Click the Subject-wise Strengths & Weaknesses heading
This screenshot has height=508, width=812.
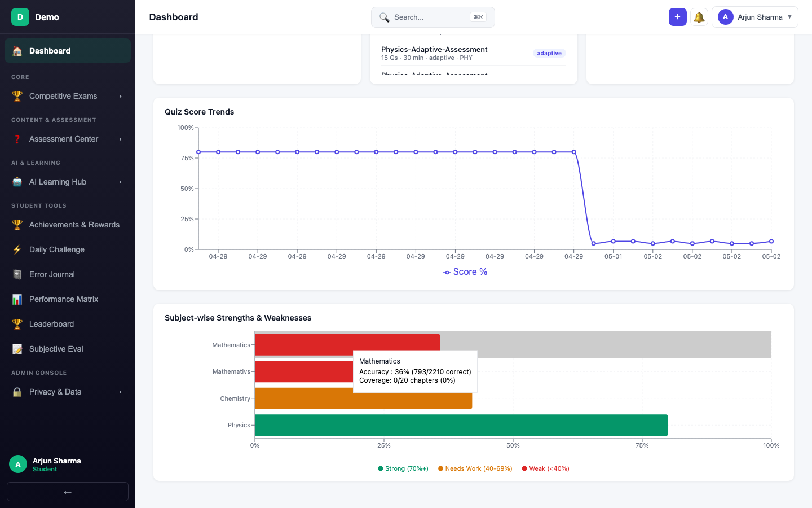[x=238, y=318]
